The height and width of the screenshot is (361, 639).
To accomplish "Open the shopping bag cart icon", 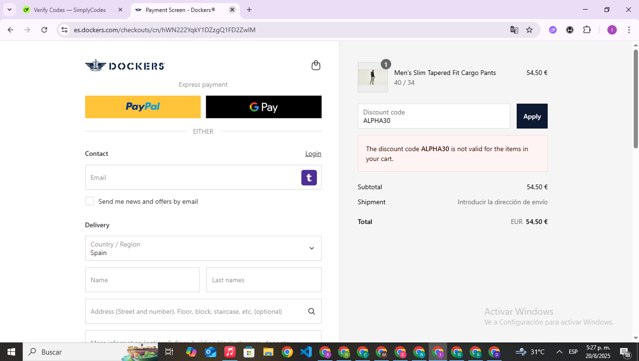I will point(316,65).
